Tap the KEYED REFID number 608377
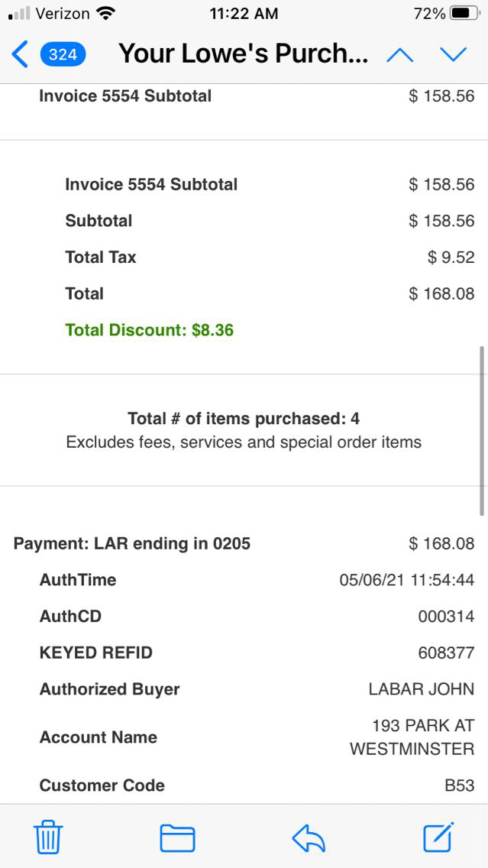 pyautogui.click(x=446, y=653)
